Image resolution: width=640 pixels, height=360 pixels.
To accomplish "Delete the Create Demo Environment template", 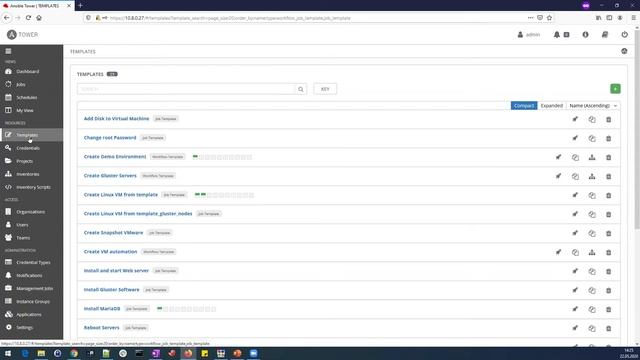I will click(609, 157).
